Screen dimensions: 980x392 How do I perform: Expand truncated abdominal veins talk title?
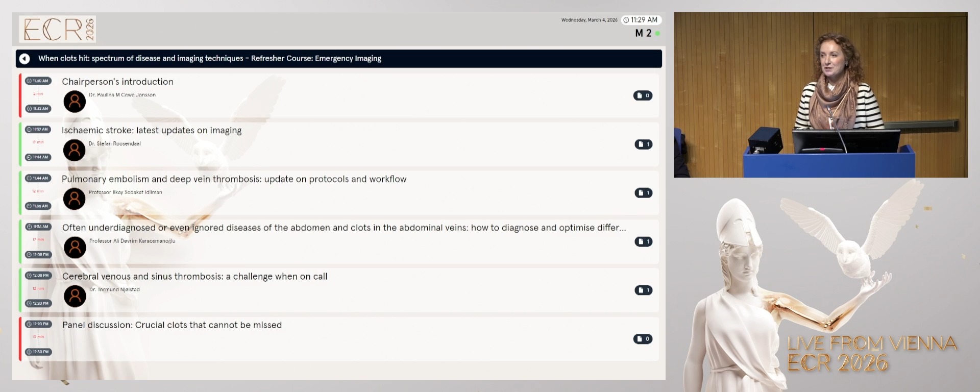tap(344, 228)
